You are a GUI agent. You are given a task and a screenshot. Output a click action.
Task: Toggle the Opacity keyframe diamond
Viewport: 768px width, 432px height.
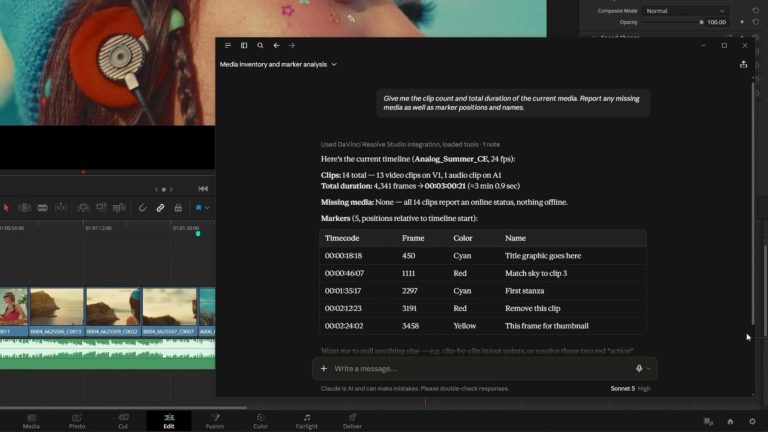pyautogui.click(x=742, y=22)
